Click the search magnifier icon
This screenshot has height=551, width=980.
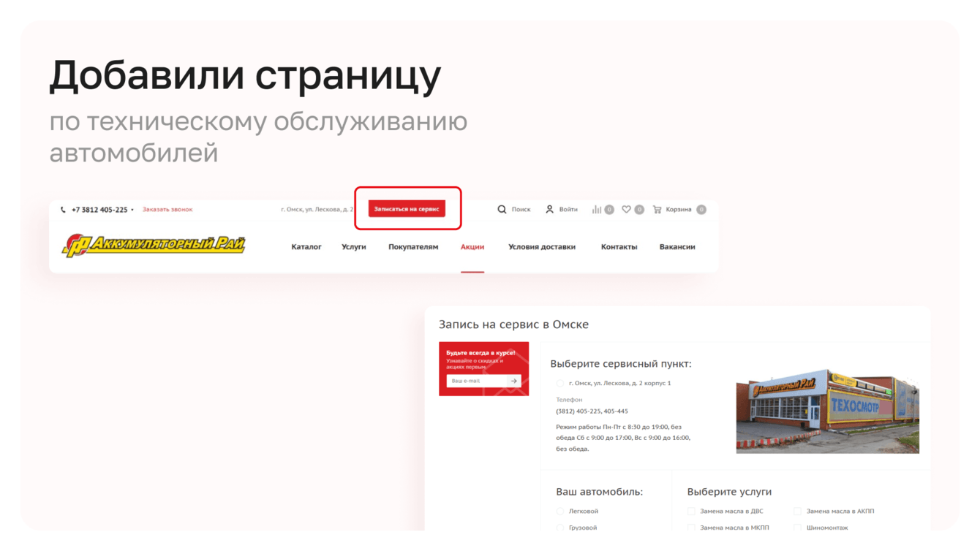tap(502, 210)
